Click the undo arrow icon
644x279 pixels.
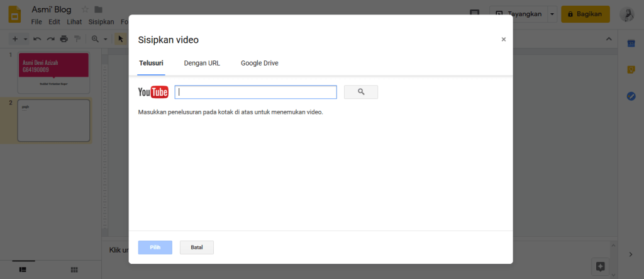pos(37,39)
